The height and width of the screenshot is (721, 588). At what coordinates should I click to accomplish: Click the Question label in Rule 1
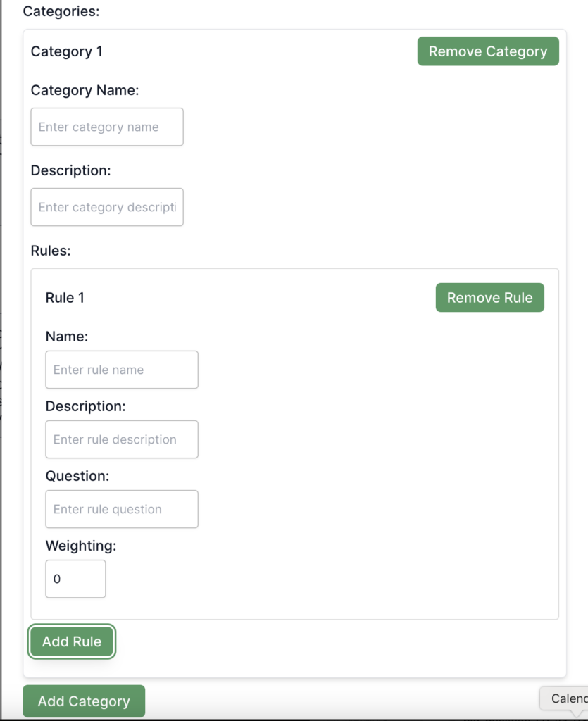tap(77, 476)
